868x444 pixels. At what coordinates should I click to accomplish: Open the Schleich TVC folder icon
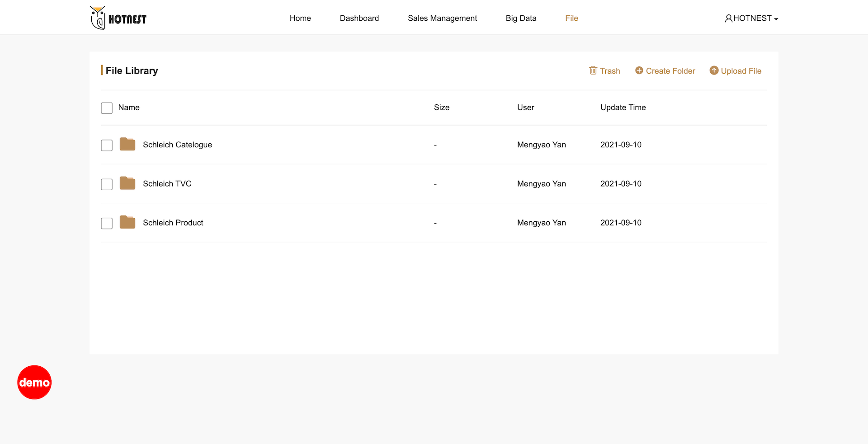pos(127,183)
